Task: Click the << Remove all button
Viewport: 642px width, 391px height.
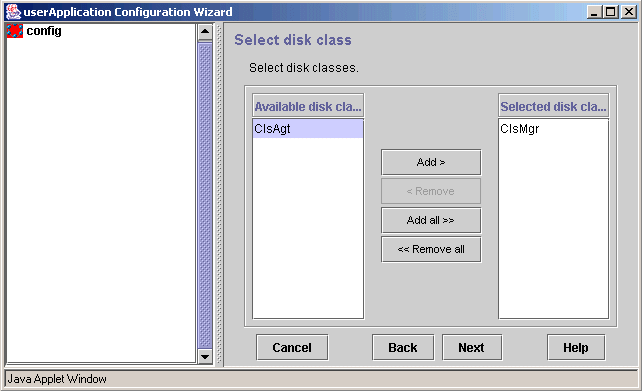Action: [x=431, y=249]
